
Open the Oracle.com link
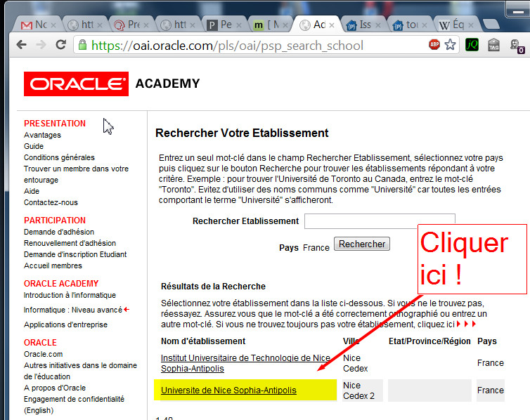(x=44, y=354)
